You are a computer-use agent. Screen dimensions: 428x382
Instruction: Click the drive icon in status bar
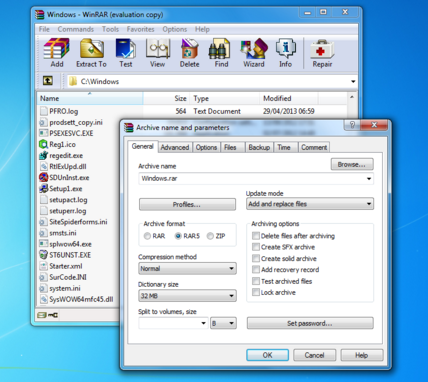pos(42,315)
